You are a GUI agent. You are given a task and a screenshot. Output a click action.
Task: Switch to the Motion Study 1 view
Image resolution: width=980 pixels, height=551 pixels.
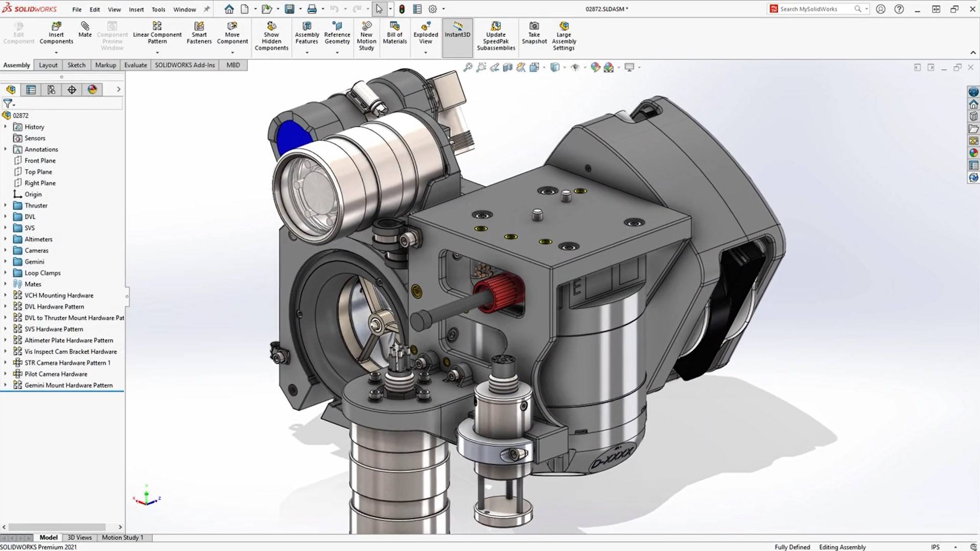pos(122,537)
